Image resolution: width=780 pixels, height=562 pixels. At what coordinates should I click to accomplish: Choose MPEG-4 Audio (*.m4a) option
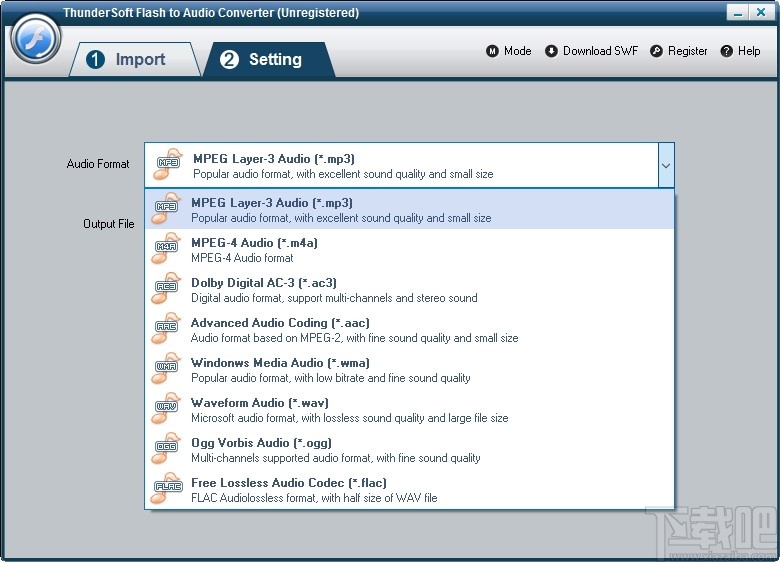(409, 249)
